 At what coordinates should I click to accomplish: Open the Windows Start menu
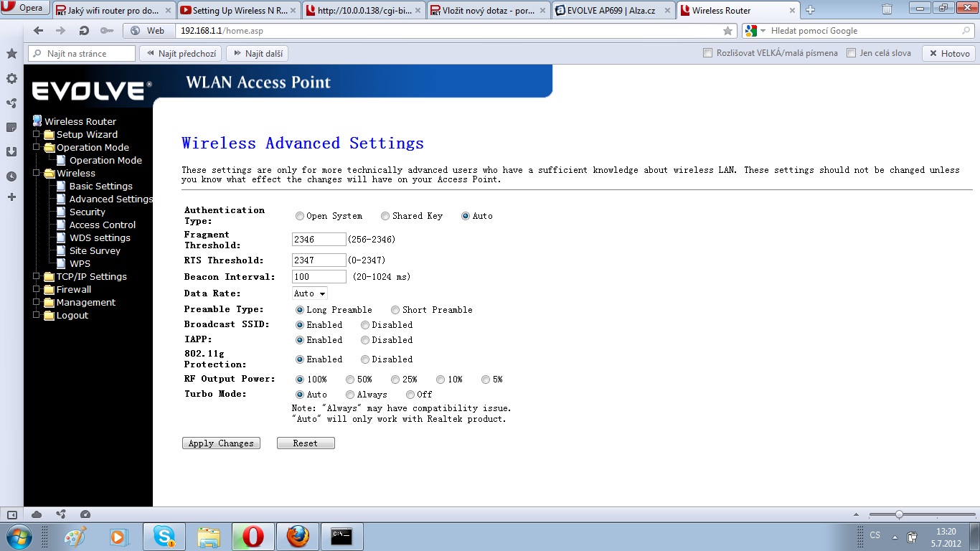coord(17,537)
